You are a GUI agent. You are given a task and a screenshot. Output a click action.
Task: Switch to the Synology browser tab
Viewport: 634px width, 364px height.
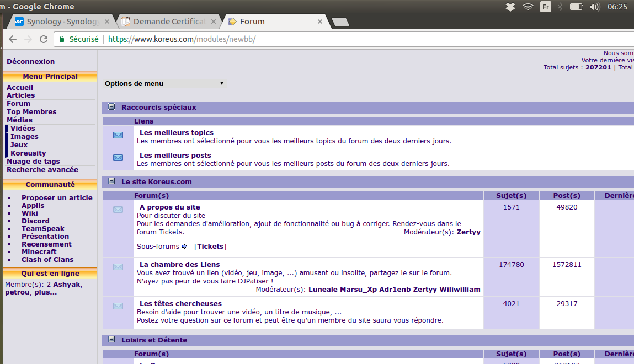(x=63, y=22)
